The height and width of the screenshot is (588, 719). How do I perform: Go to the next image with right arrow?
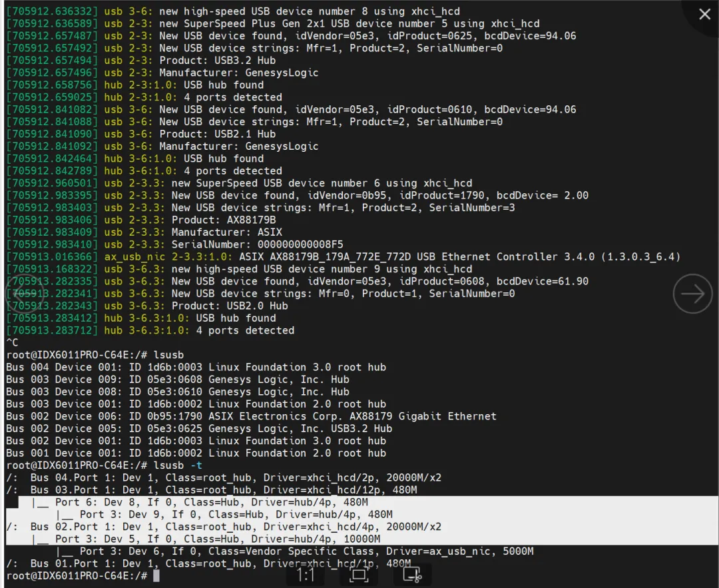click(692, 294)
